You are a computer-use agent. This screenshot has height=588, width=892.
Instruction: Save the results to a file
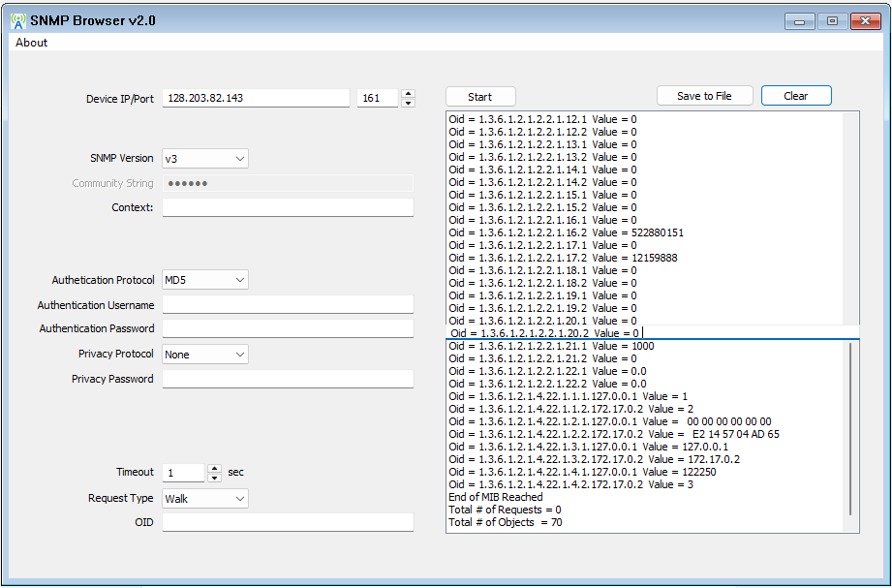[705, 95]
